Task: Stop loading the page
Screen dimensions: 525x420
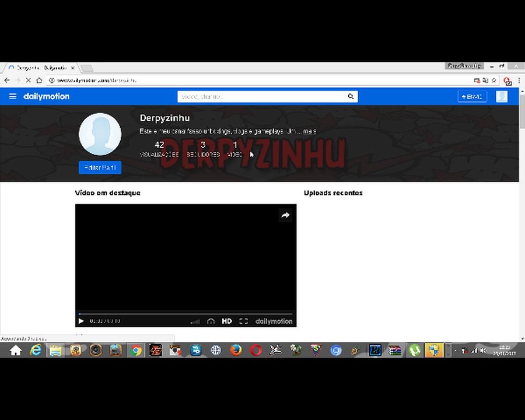Action: tap(29, 80)
